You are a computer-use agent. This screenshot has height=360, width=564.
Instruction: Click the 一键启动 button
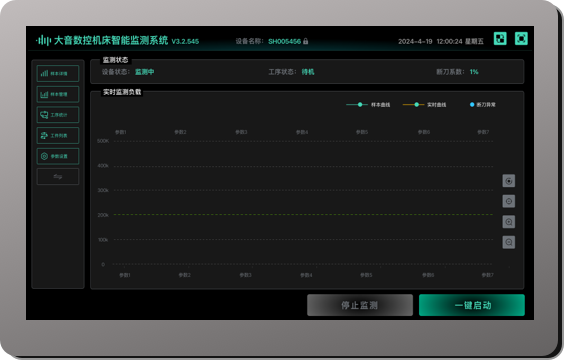472,305
